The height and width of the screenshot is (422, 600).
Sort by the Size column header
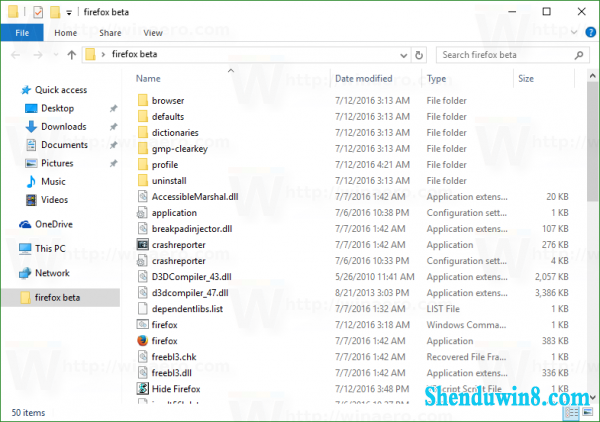pyautogui.click(x=526, y=78)
